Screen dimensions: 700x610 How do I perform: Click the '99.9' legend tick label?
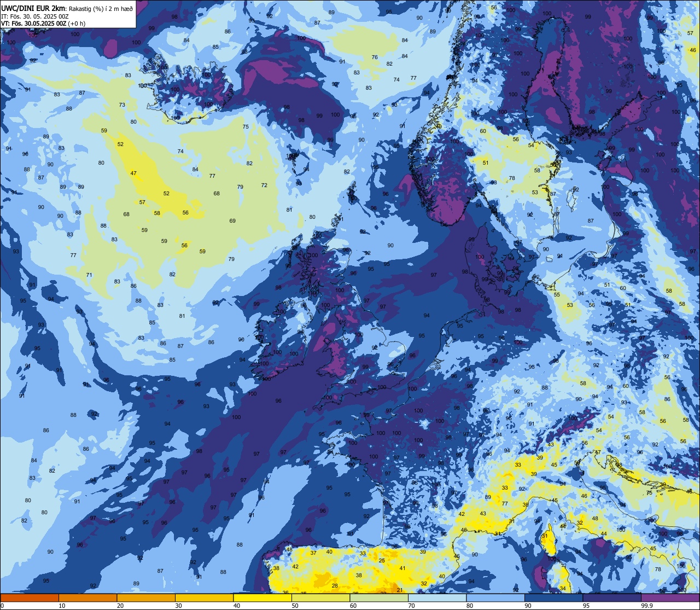(x=647, y=606)
